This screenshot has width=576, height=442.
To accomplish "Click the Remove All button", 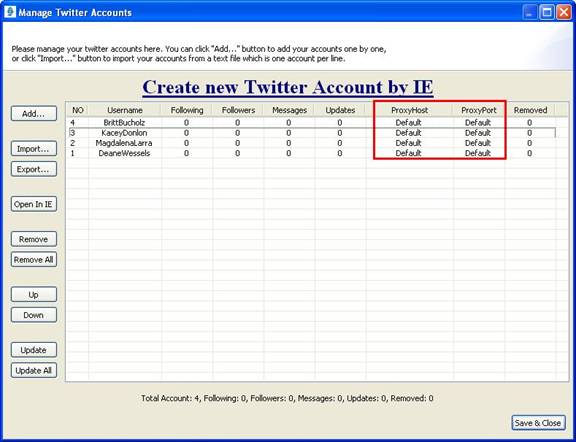I will [x=34, y=260].
